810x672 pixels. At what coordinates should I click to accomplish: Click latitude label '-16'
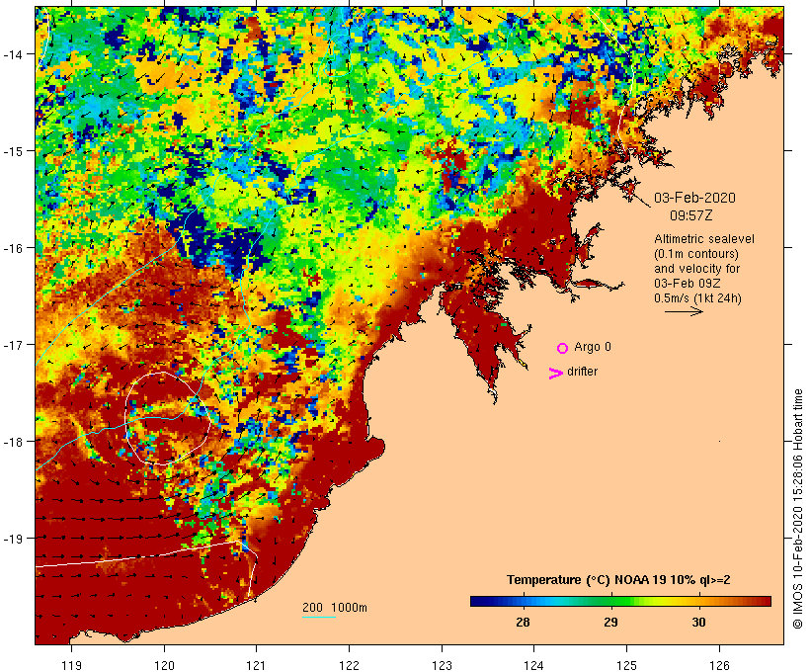[x=13, y=248]
